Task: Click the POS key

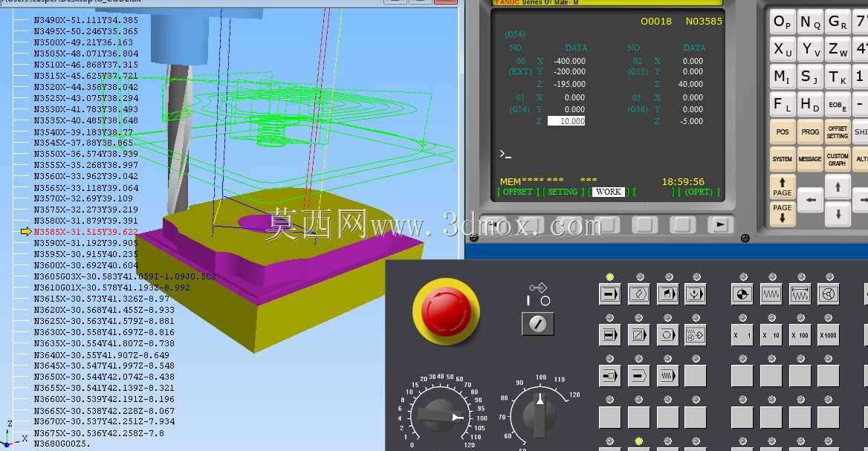Action: pyautogui.click(x=783, y=132)
